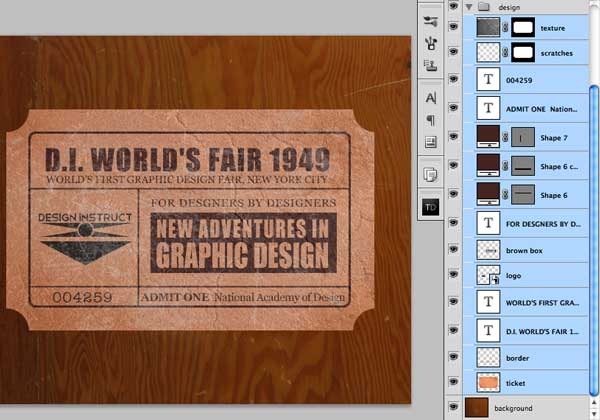600x420 pixels.
Task: Open the Paragraph panel icon
Action: click(x=431, y=120)
